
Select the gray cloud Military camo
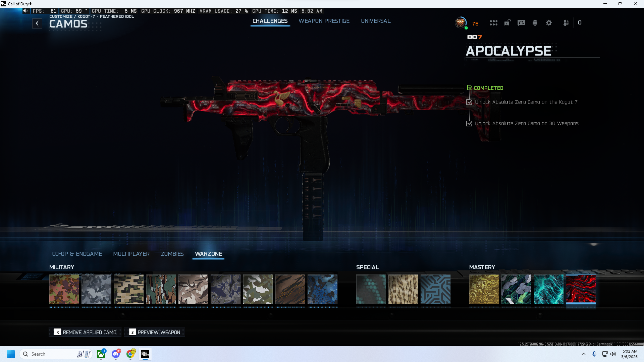click(97, 289)
